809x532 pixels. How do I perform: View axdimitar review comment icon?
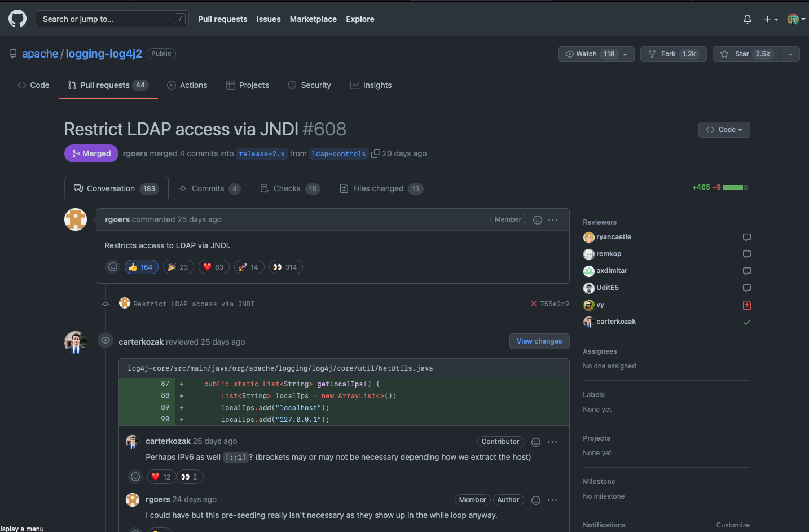tap(747, 271)
